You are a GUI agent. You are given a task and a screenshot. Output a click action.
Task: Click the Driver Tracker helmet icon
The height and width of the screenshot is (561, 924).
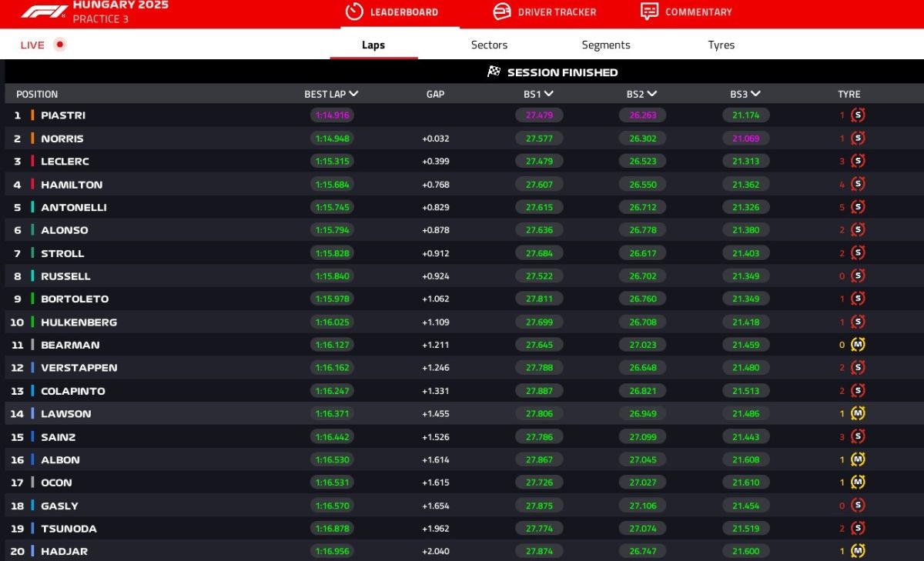(x=501, y=12)
